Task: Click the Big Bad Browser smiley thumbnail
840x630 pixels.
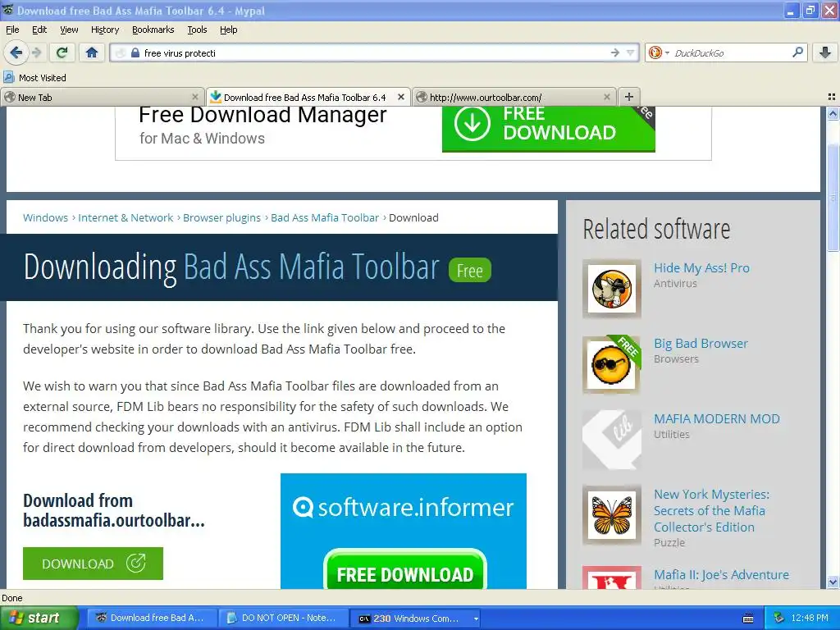Action: 611,365
